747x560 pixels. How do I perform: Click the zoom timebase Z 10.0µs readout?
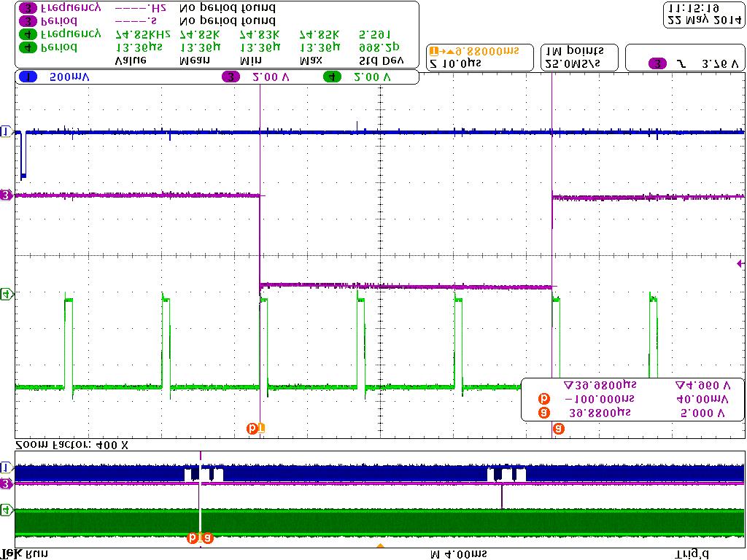coord(455,63)
